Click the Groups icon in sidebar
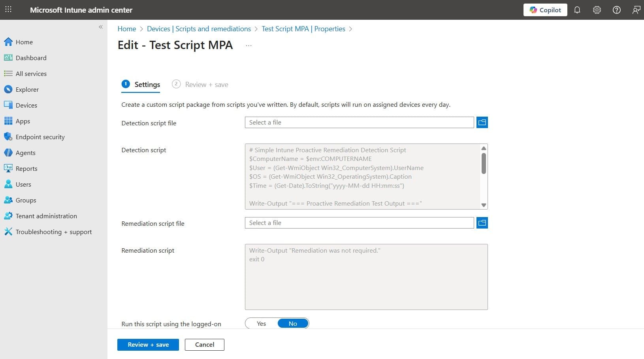644x359 pixels. click(8, 200)
